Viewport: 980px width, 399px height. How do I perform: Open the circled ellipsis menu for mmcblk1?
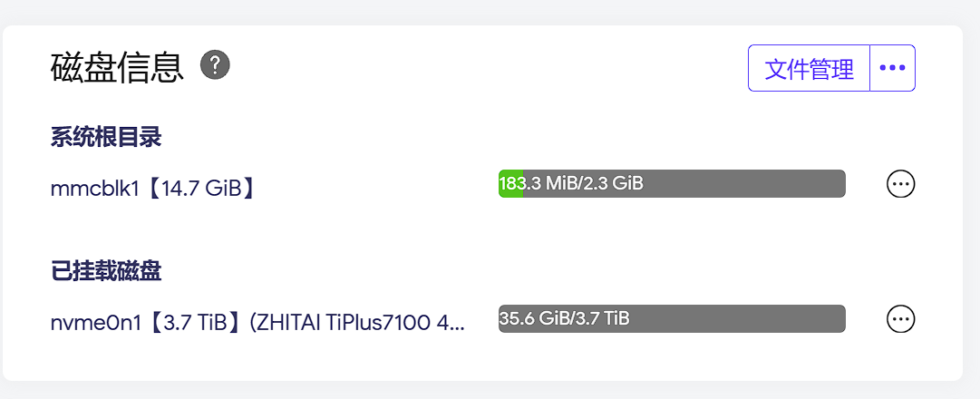click(x=900, y=184)
